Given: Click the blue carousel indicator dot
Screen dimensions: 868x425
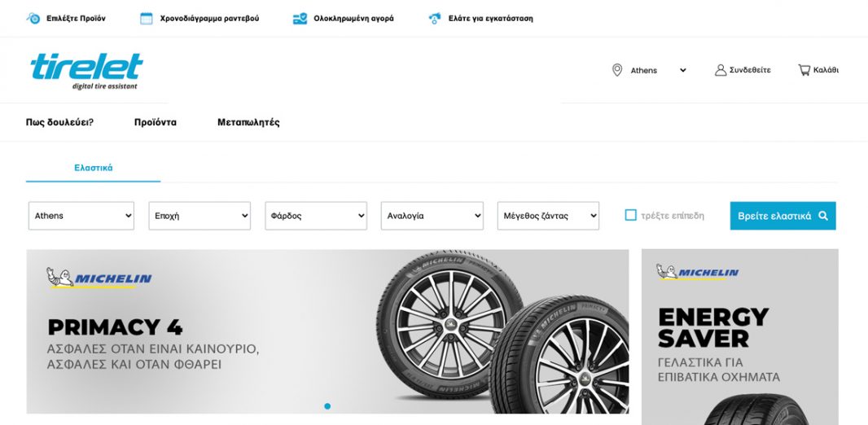Looking at the screenshot, I should click(327, 406).
